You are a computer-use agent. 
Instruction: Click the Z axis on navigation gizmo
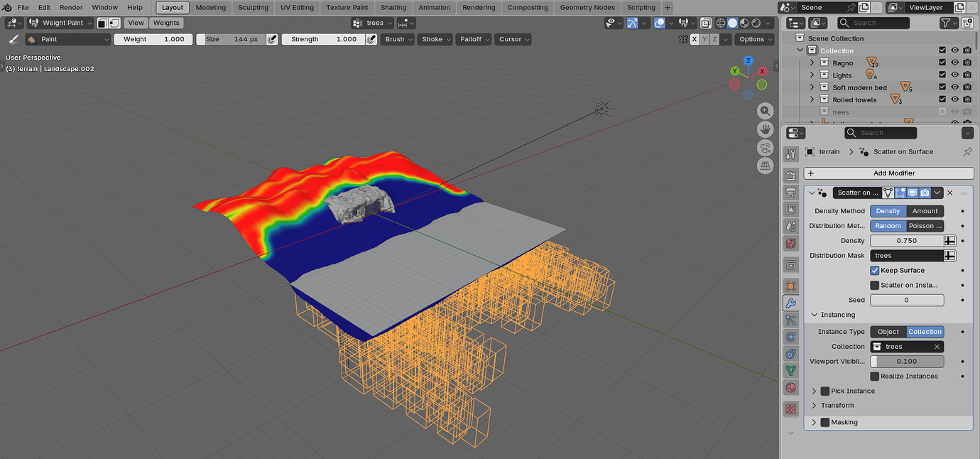pos(748,61)
